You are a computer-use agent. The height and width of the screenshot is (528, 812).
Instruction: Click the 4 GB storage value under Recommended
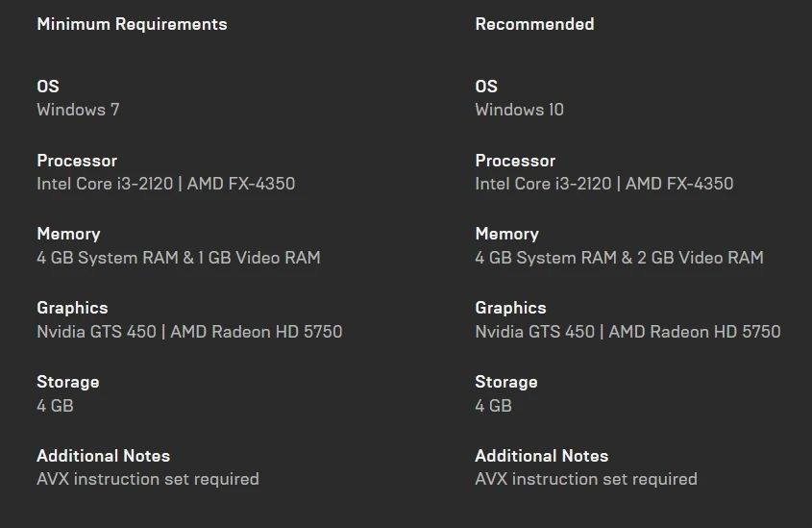click(x=493, y=406)
